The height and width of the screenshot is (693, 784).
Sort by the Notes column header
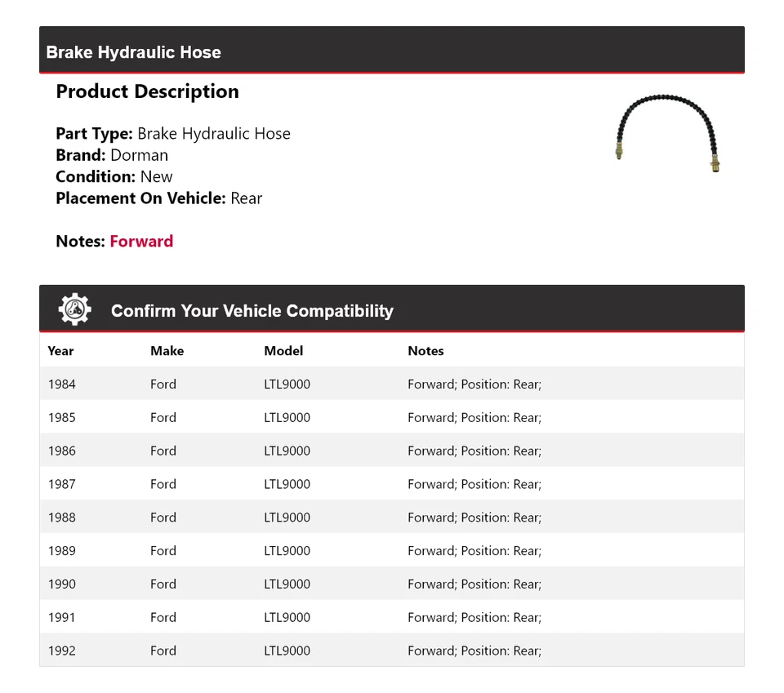click(x=425, y=351)
